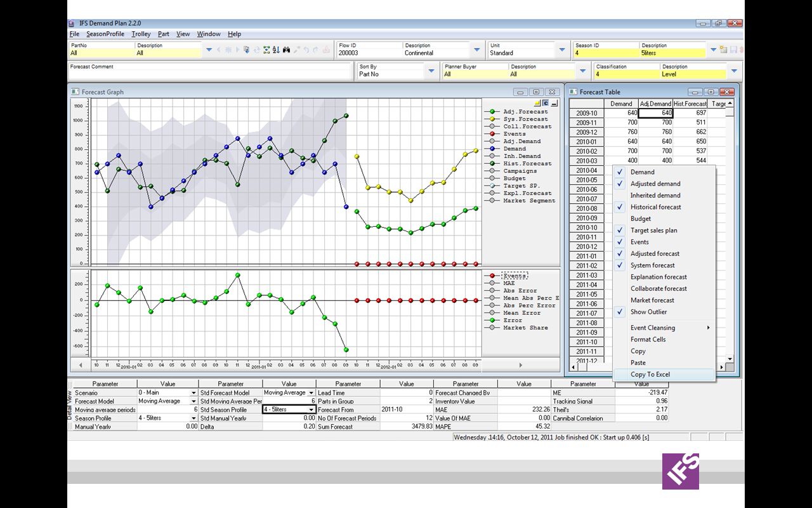Click the binoculars search icon in toolbar
The width and height of the screenshot is (812, 508).
pyautogui.click(x=286, y=50)
